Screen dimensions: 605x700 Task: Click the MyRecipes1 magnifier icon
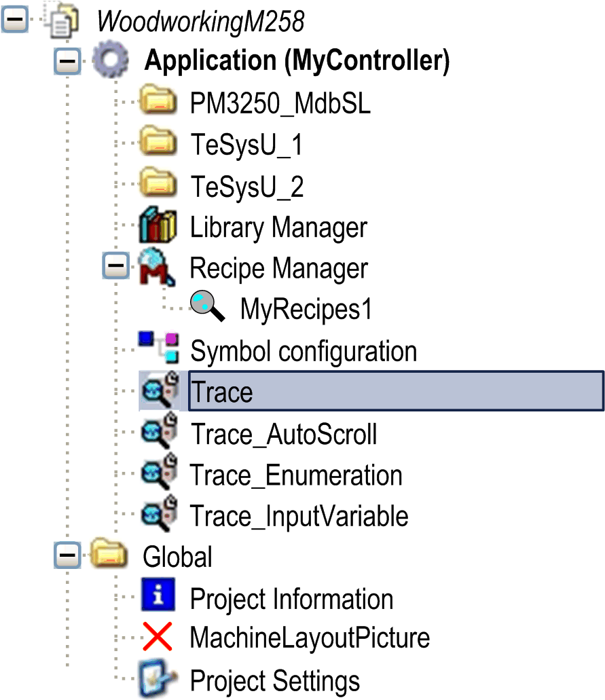point(207,310)
